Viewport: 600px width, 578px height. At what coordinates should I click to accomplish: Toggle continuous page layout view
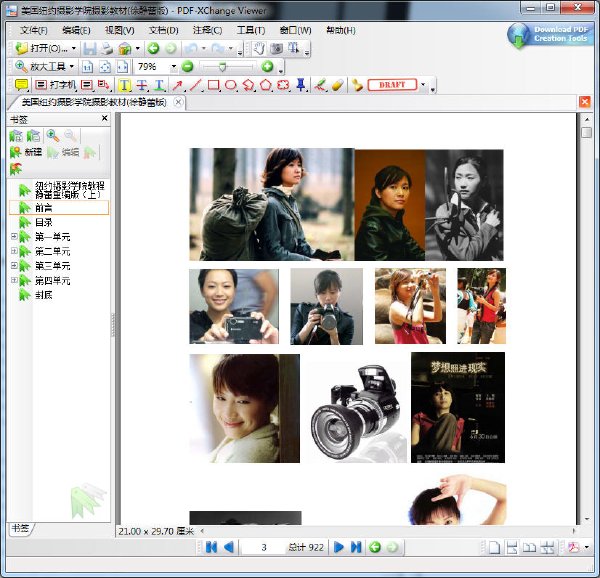(x=512, y=547)
